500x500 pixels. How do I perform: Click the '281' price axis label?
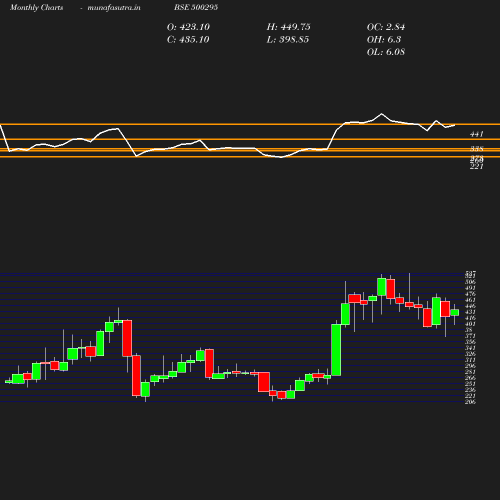tap(470, 372)
